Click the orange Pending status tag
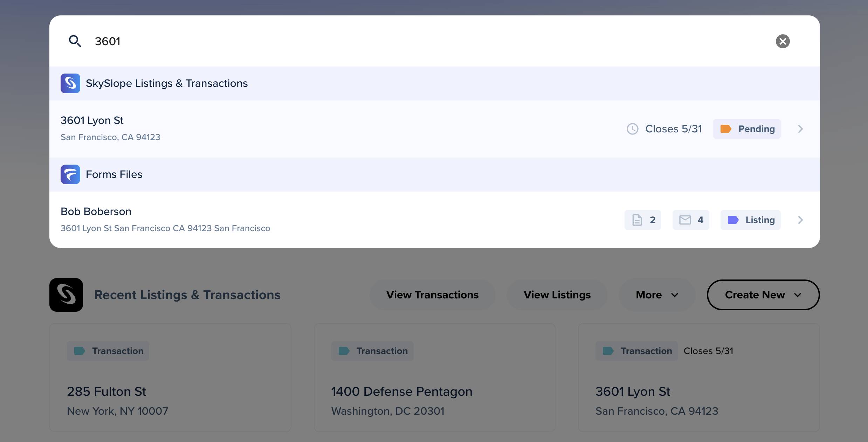Image resolution: width=868 pixels, height=442 pixels. [x=747, y=129]
